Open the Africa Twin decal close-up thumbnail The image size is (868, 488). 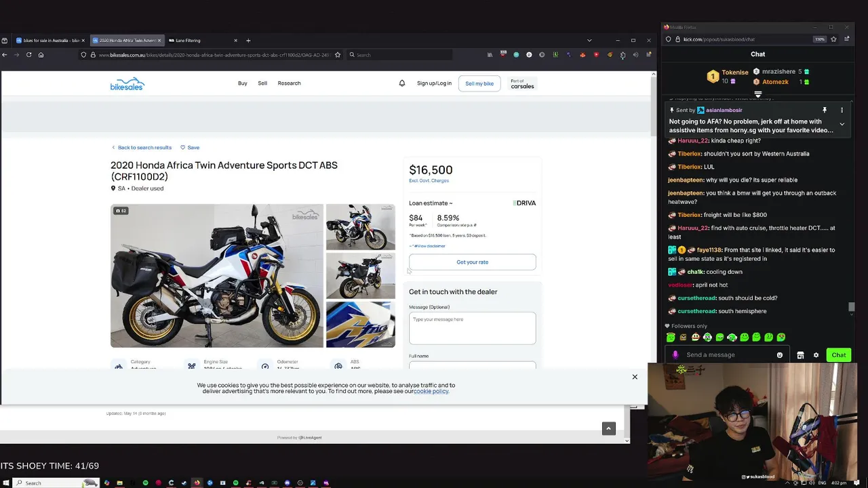tap(361, 325)
